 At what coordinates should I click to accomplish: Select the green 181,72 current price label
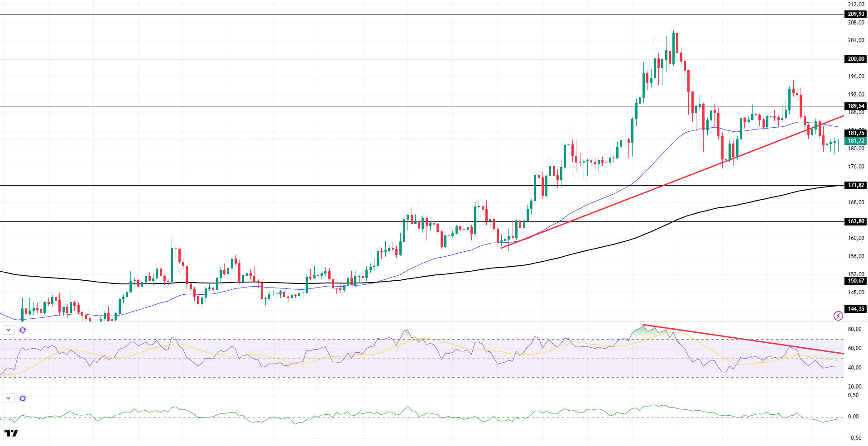pos(856,141)
